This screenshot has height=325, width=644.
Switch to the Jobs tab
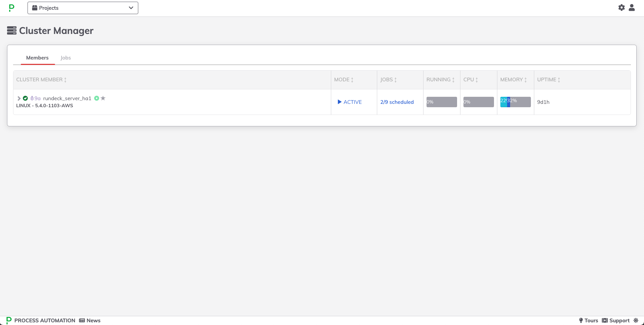[x=66, y=58]
